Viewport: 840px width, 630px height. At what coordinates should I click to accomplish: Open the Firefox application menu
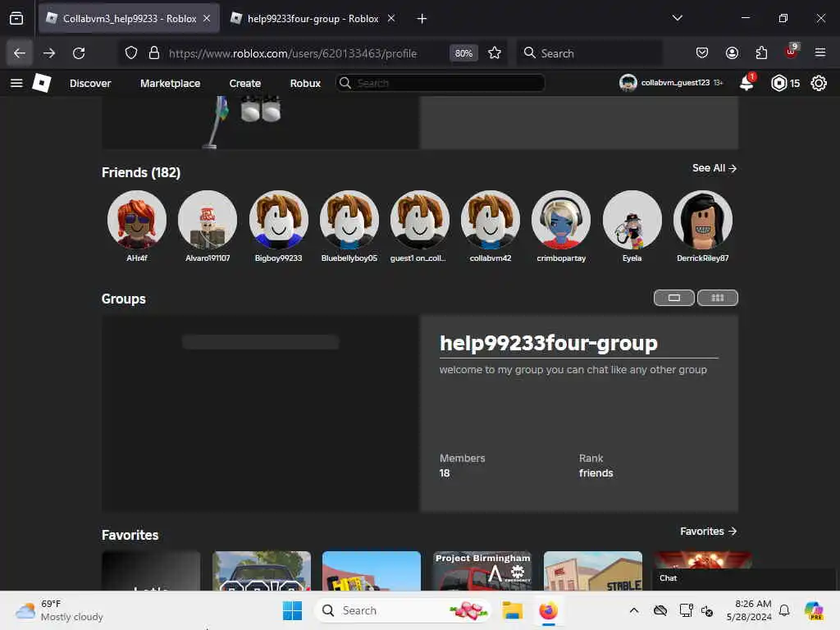[x=820, y=52]
